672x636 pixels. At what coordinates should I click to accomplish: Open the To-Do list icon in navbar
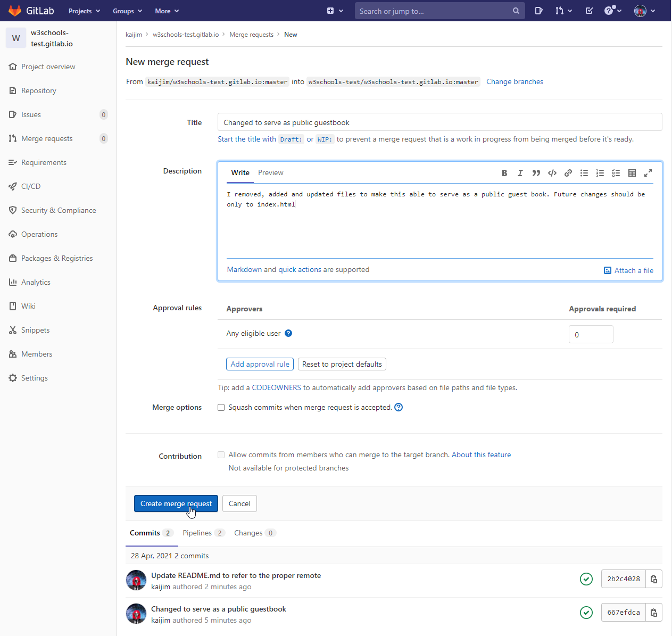tap(589, 11)
